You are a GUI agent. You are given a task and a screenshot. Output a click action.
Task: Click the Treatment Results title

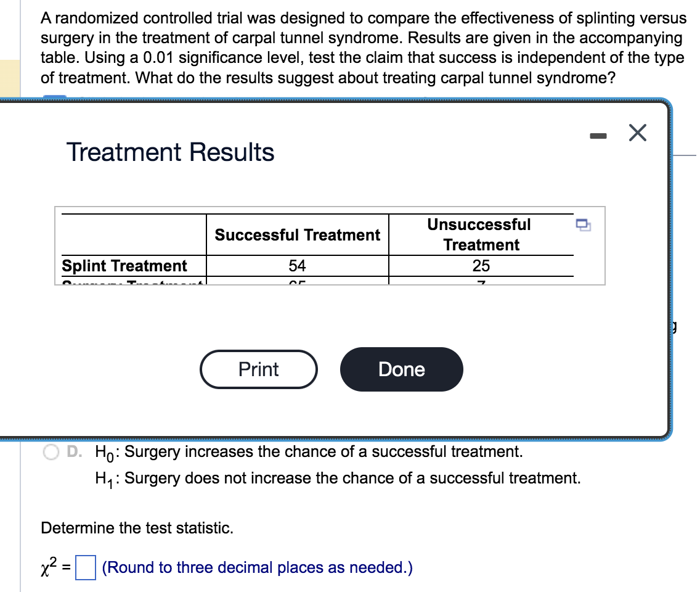pos(169,152)
